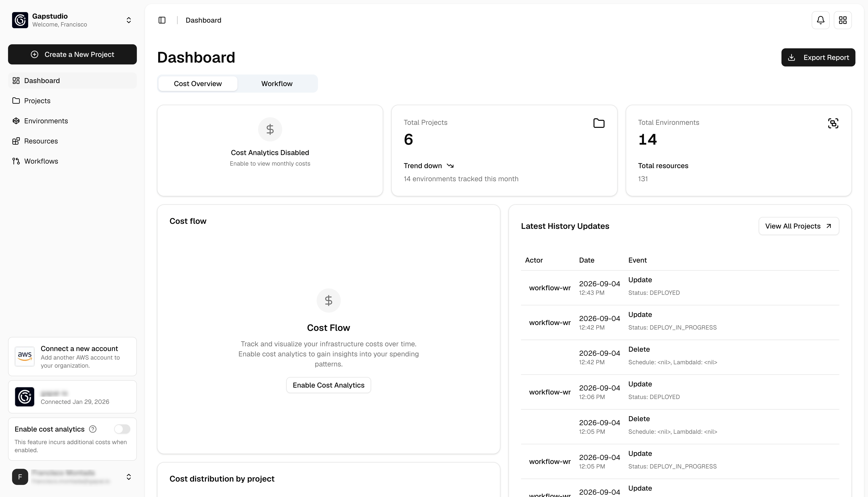Viewport: 868px width, 497px height.
Task: Click Cost distribution by project heading
Action: pyautogui.click(x=222, y=479)
